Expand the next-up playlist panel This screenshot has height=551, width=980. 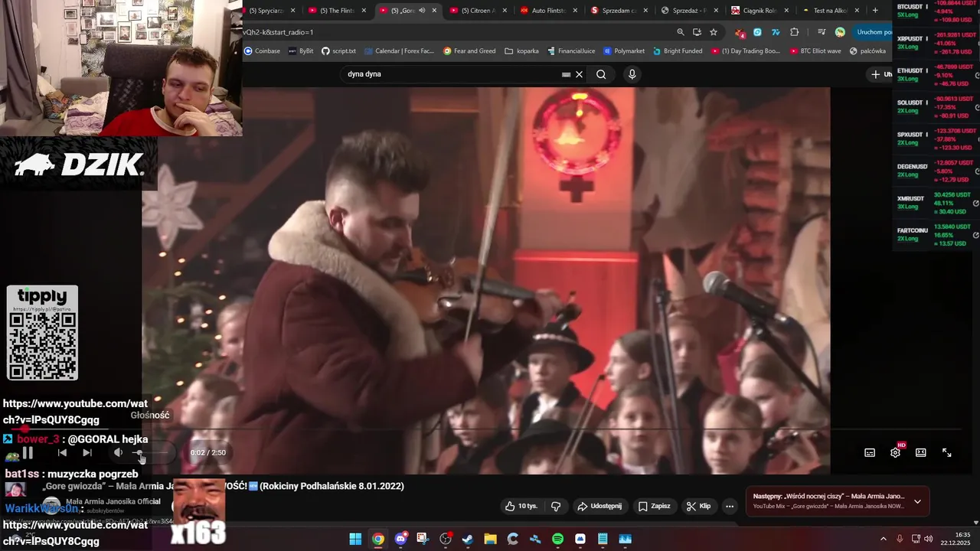coord(917,502)
